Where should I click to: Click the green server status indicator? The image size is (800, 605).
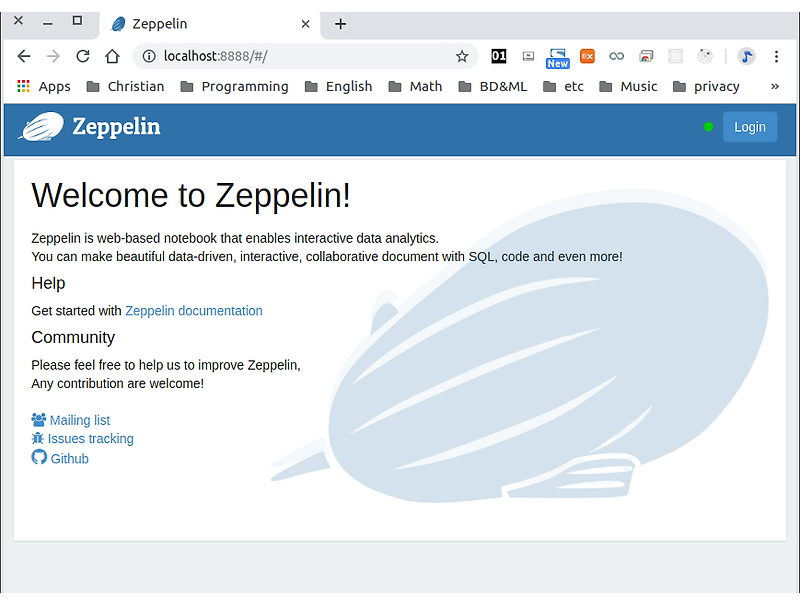(x=708, y=127)
